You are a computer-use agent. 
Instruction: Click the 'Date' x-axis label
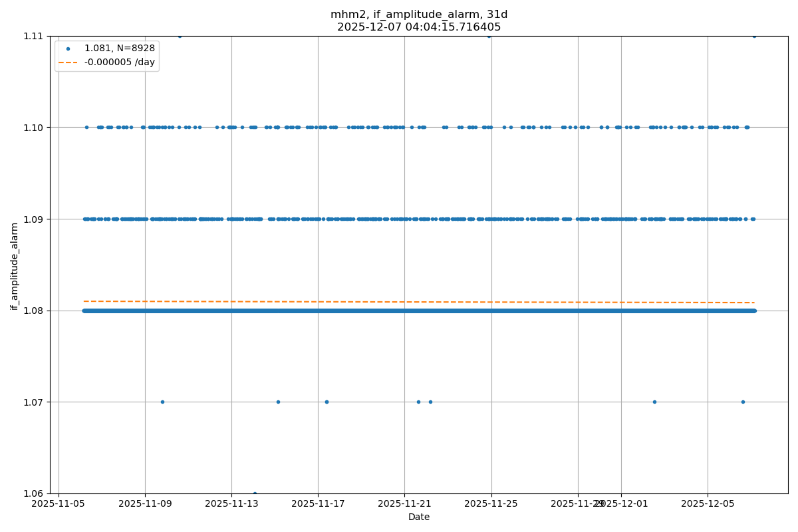[x=419, y=517]
